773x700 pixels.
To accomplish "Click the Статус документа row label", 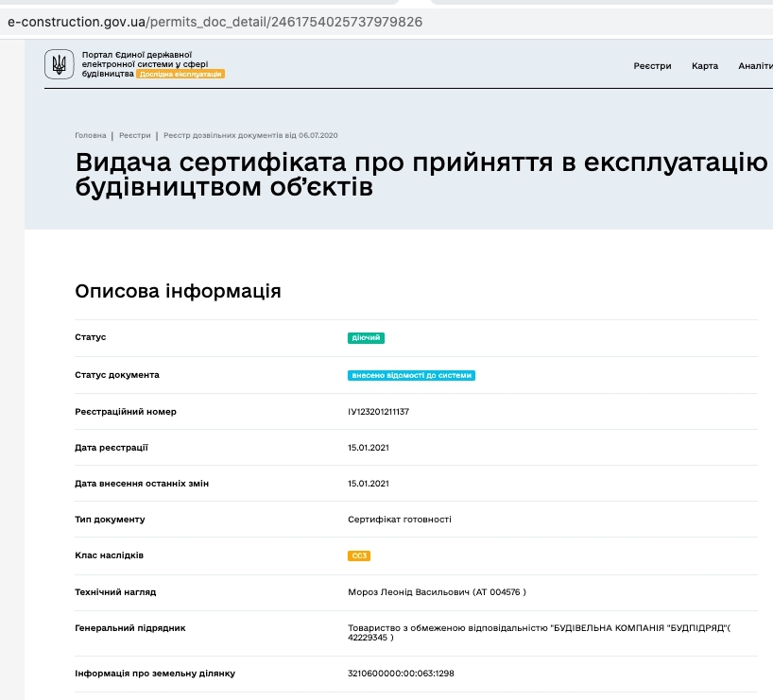I will [x=117, y=375].
